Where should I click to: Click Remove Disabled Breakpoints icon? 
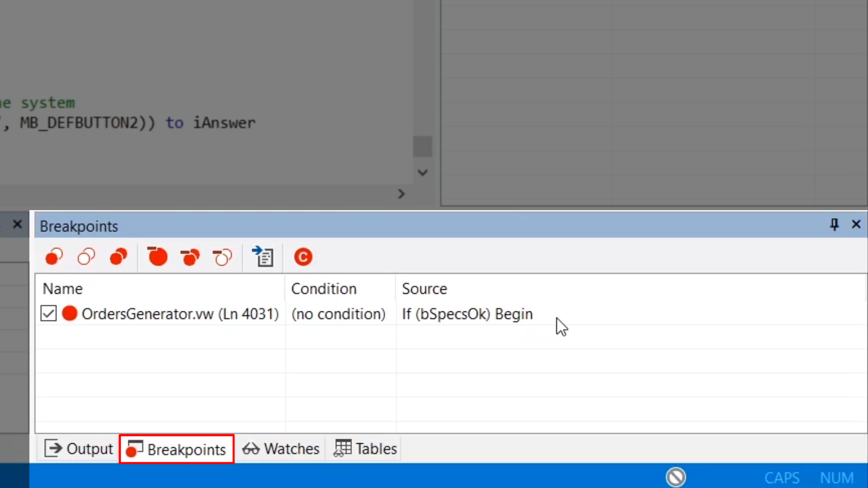pyautogui.click(x=222, y=257)
